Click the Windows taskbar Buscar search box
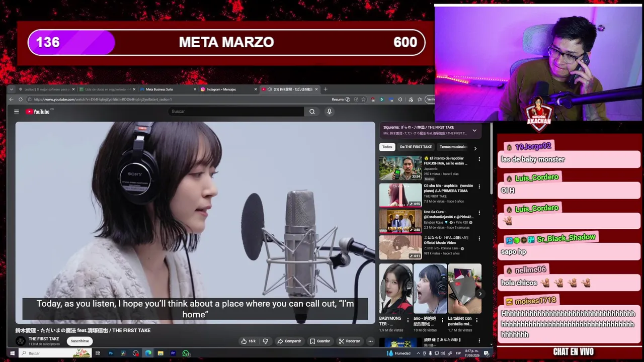The image size is (644, 362). pos(55,353)
